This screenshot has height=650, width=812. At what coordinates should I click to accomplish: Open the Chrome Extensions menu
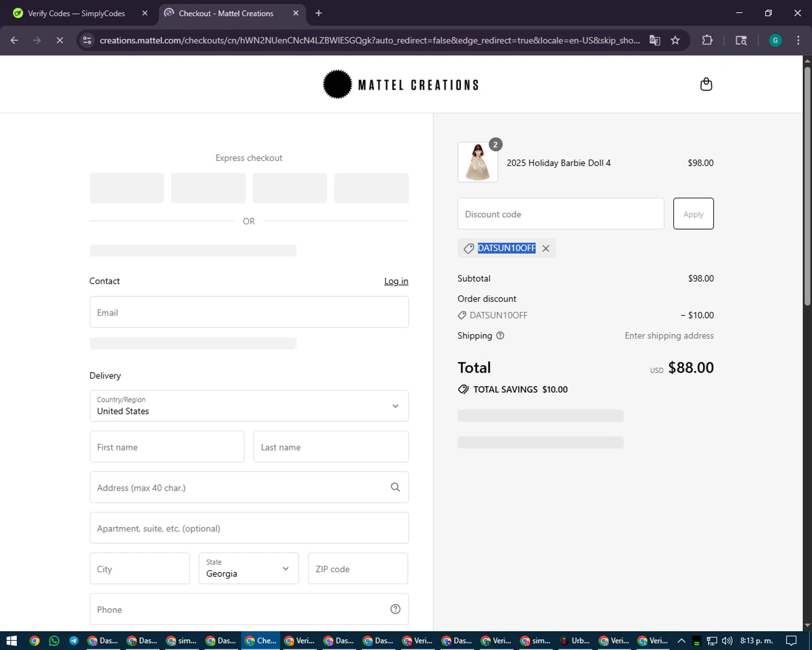point(707,40)
